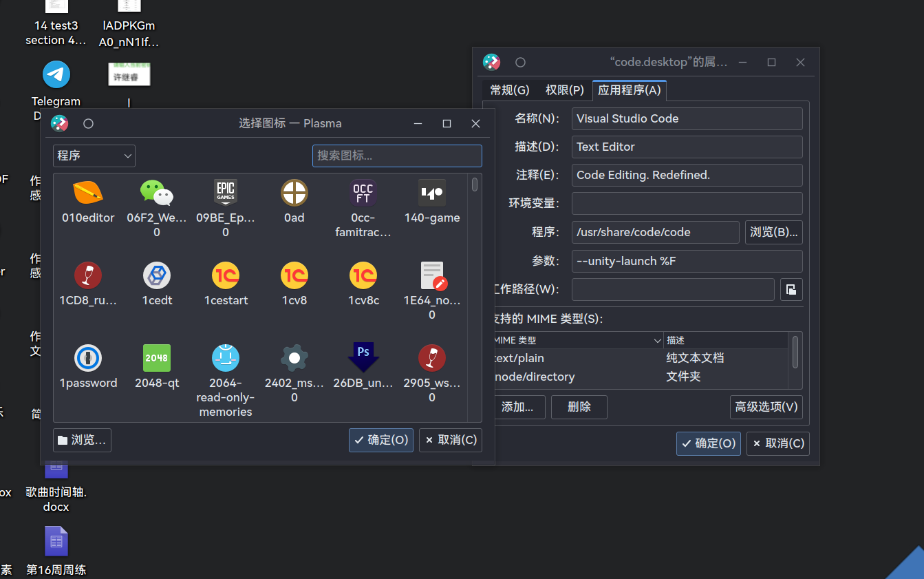The height and width of the screenshot is (579, 924).
Task: Choose the 1cestart icon
Action: (x=226, y=275)
